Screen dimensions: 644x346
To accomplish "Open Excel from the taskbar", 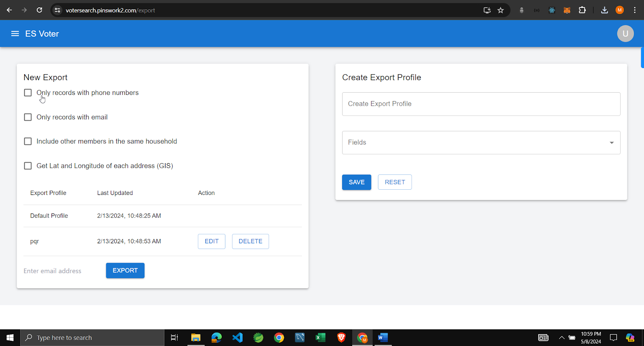I will tap(320, 338).
